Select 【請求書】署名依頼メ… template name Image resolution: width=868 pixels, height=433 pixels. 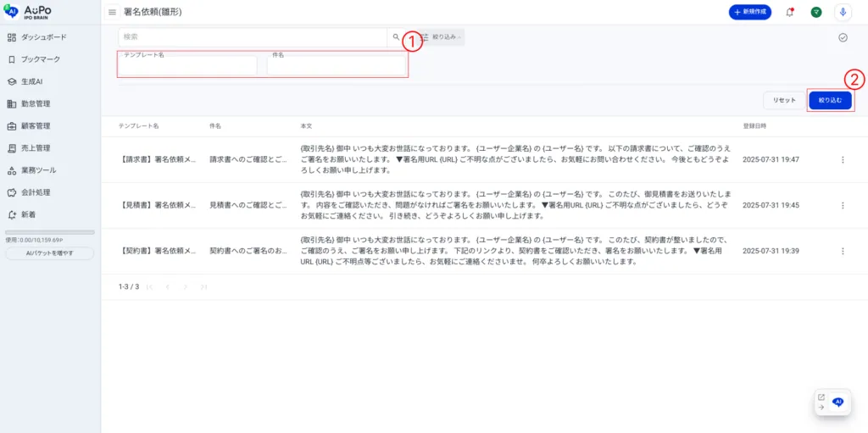point(157,159)
